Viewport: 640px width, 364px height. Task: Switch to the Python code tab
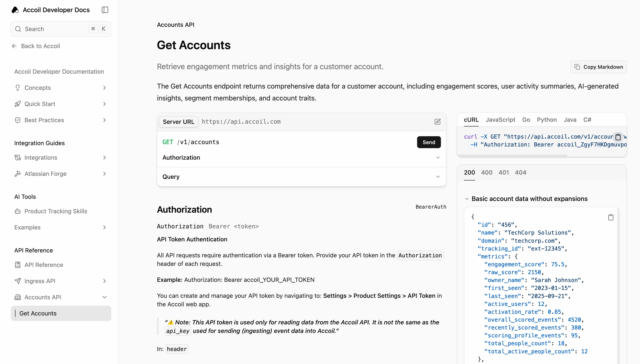547,120
